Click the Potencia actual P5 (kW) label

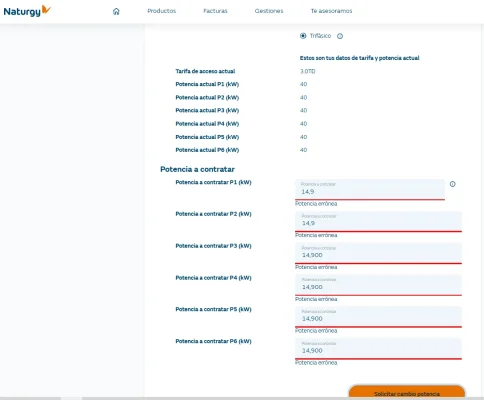(207, 137)
